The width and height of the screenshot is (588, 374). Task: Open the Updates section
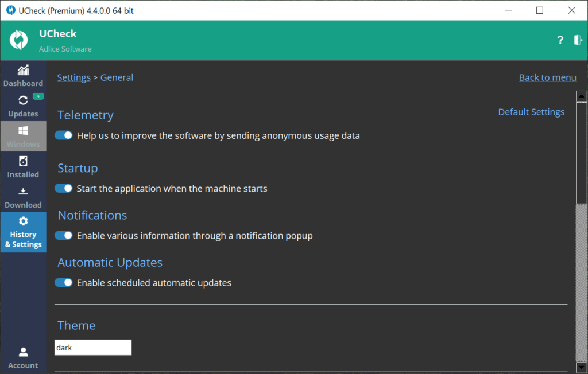[23, 106]
